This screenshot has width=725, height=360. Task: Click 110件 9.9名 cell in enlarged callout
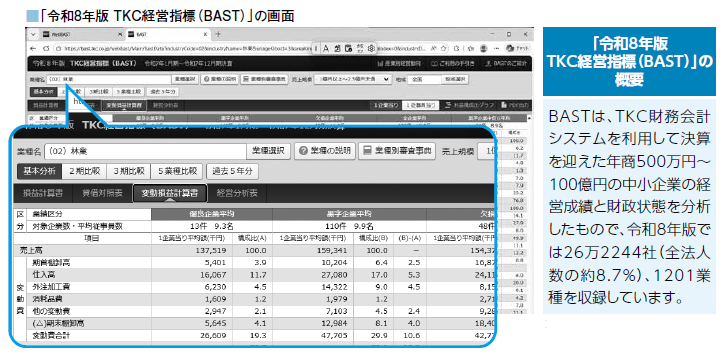click(350, 227)
